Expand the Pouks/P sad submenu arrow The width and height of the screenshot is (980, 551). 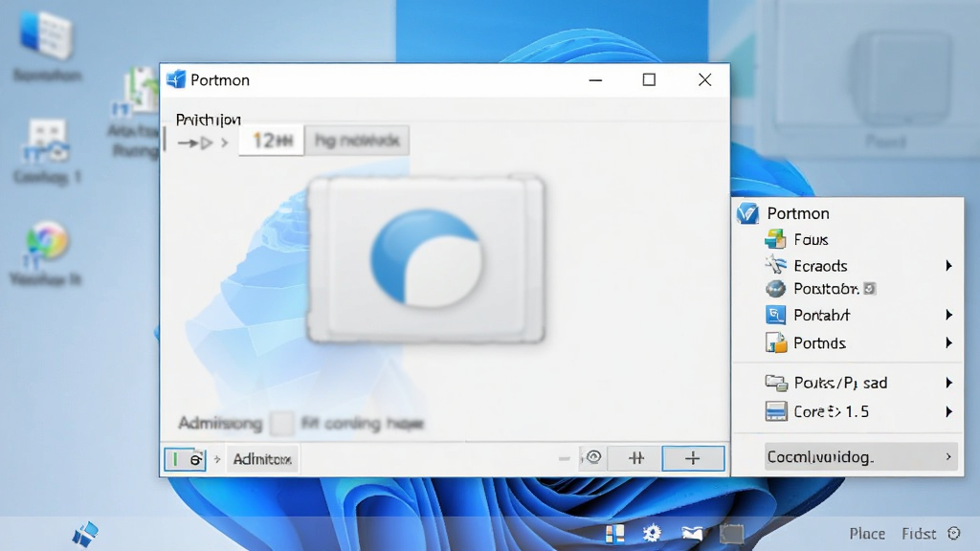tap(948, 383)
